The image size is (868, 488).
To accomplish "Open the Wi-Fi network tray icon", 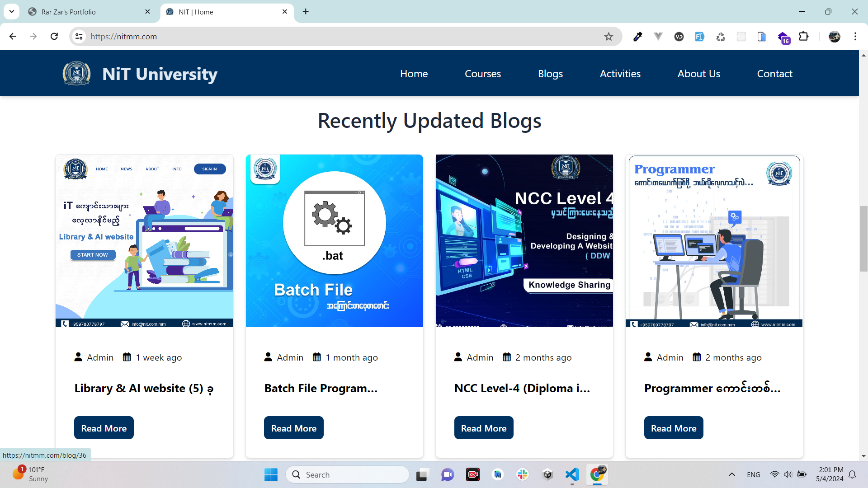I will coord(774,474).
